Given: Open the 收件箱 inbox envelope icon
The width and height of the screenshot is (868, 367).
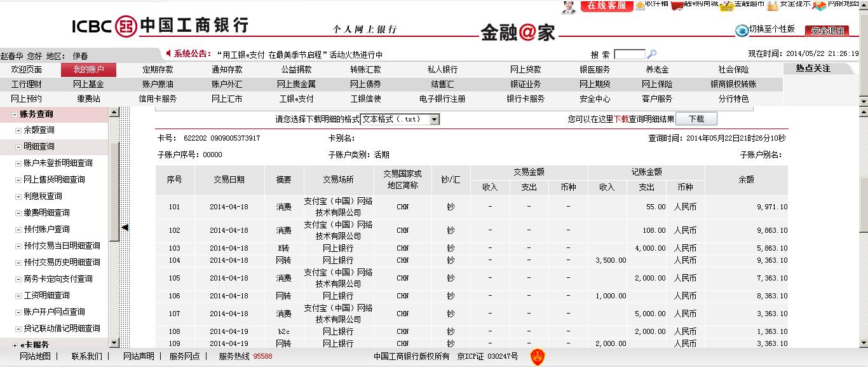Looking at the screenshot, I should point(639,4).
